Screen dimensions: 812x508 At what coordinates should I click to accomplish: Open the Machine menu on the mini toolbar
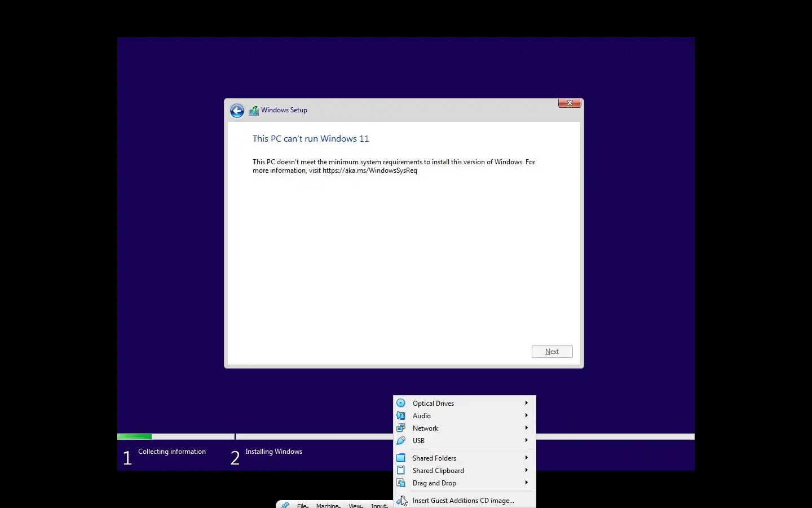click(x=328, y=506)
